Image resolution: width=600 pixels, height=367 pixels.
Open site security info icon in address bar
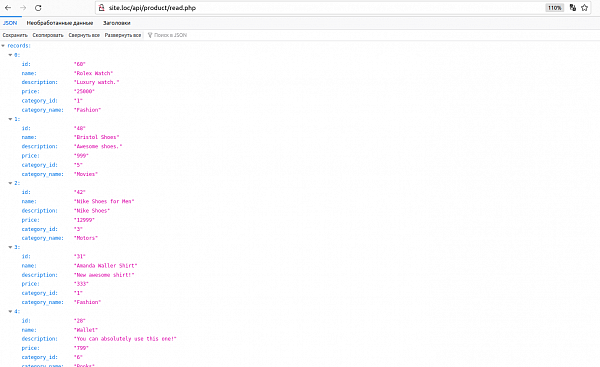click(x=101, y=8)
